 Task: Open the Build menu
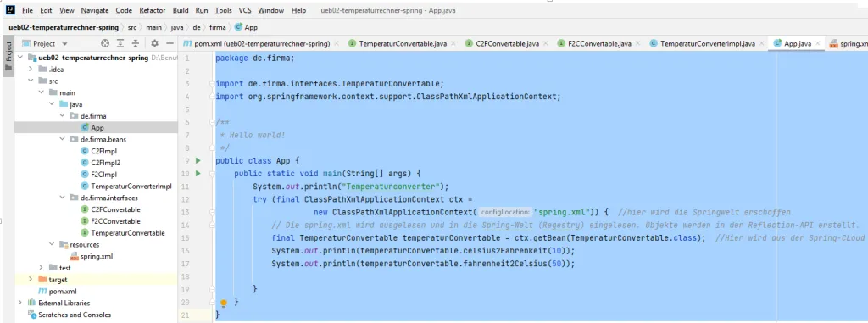(x=181, y=10)
